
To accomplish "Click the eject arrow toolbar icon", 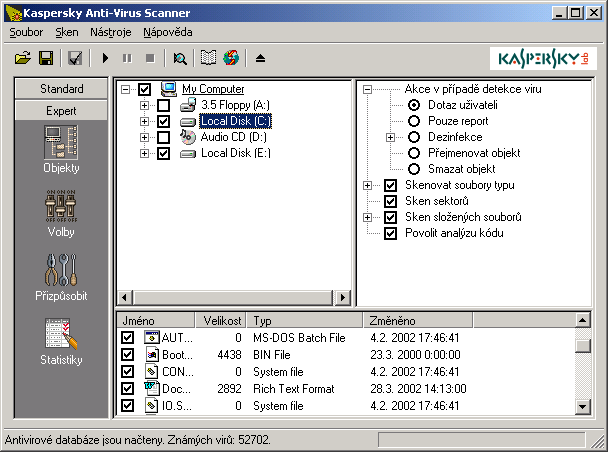I will pyautogui.click(x=261, y=59).
